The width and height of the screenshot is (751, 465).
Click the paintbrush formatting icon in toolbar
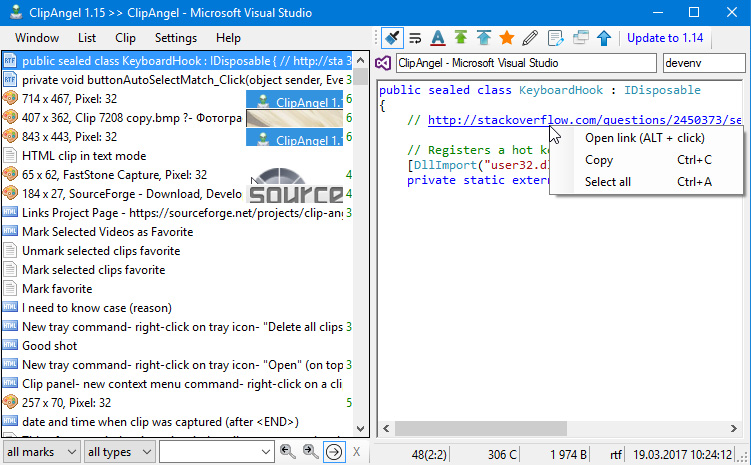[392, 38]
